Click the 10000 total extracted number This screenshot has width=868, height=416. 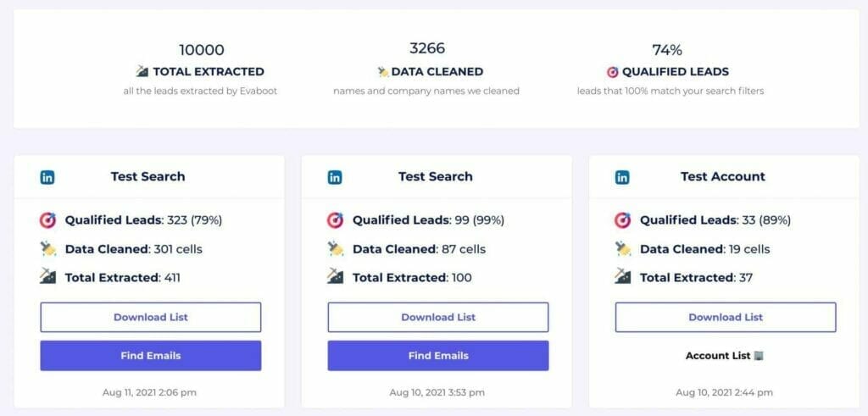tap(202, 50)
